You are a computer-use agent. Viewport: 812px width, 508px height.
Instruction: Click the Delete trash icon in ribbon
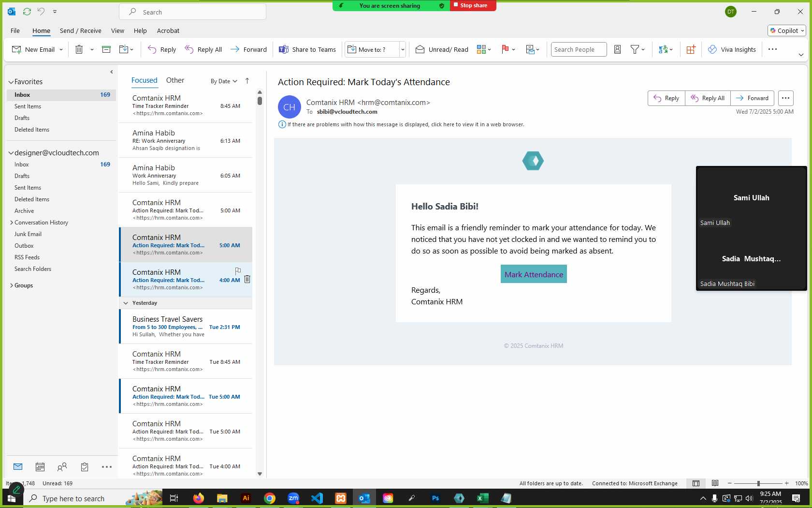(x=79, y=49)
